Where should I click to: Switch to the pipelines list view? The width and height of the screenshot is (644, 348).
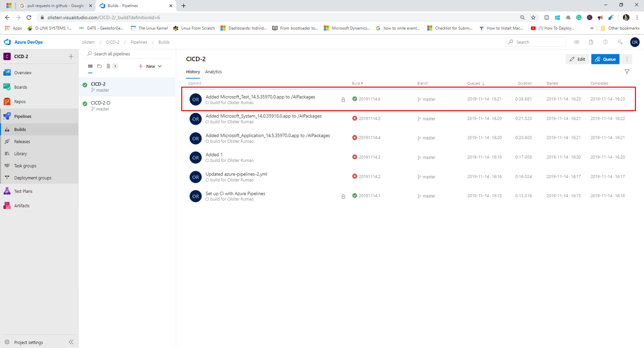(x=90, y=66)
